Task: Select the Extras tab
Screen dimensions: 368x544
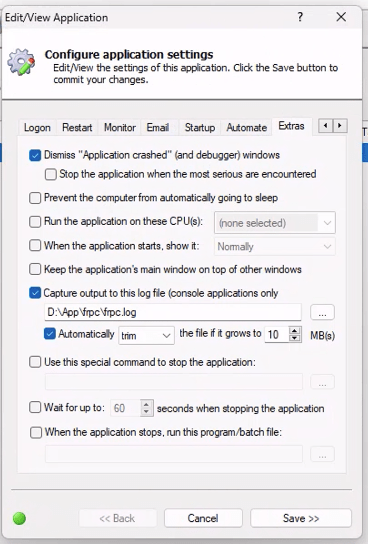Action: 291,126
